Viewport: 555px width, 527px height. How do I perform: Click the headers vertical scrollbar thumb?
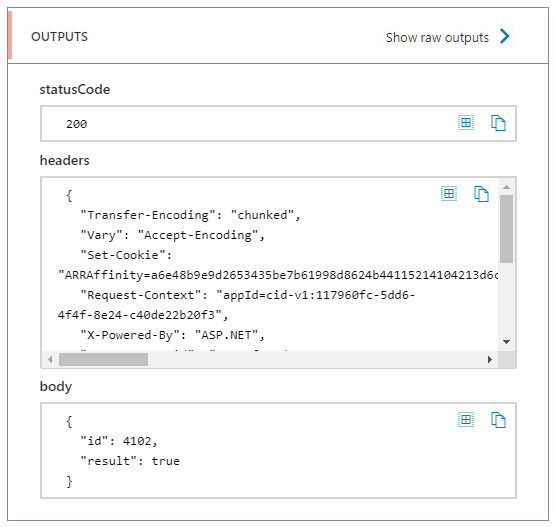507,229
